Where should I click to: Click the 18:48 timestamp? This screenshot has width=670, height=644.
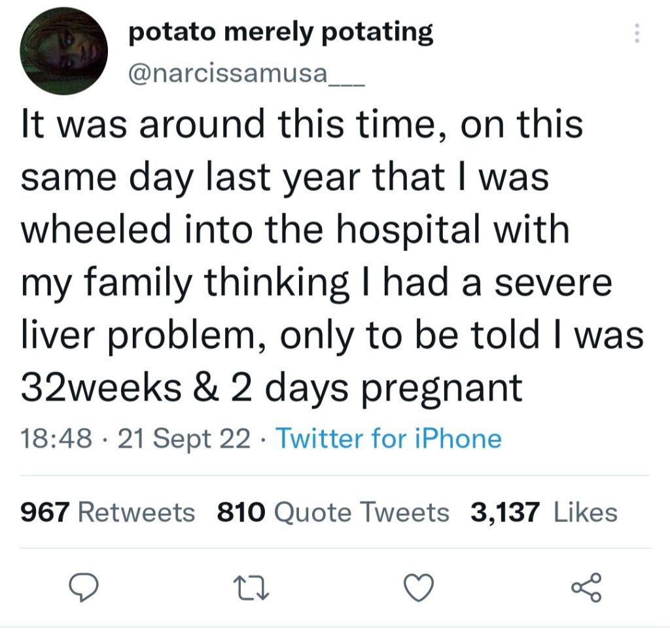click(56, 438)
